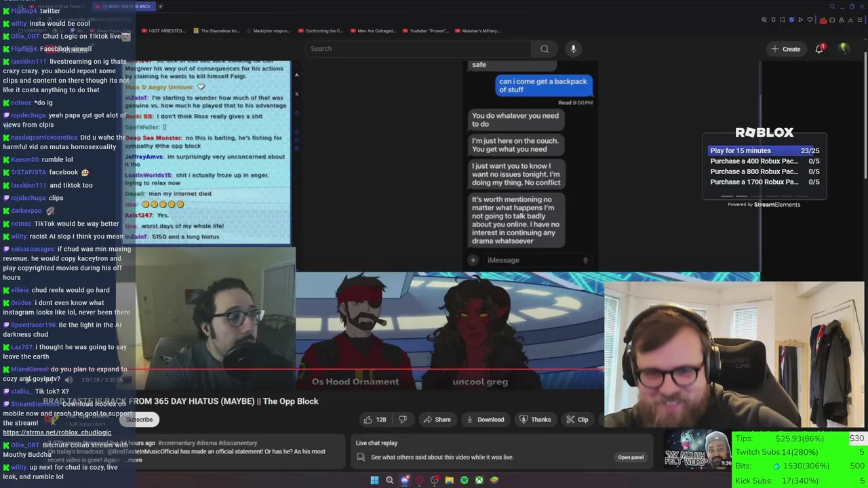Toggle the video mute speaker icon
This screenshot has height=488, width=868.
pos(68,380)
